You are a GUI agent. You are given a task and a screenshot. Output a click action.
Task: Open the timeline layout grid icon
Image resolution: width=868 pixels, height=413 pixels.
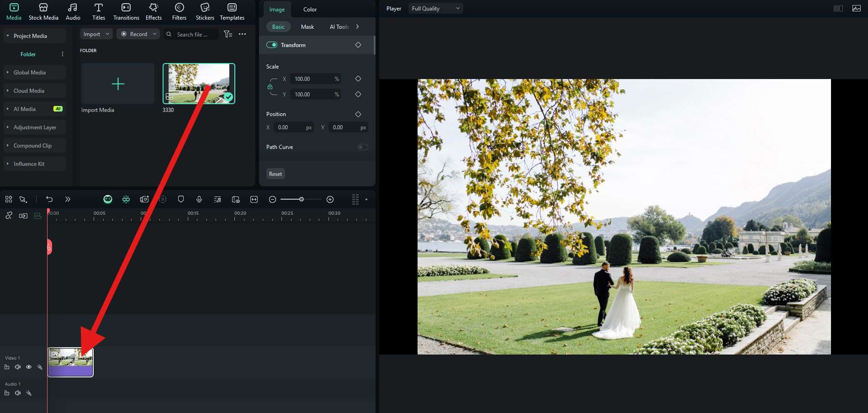pyautogui.click(x=9, y=199)
